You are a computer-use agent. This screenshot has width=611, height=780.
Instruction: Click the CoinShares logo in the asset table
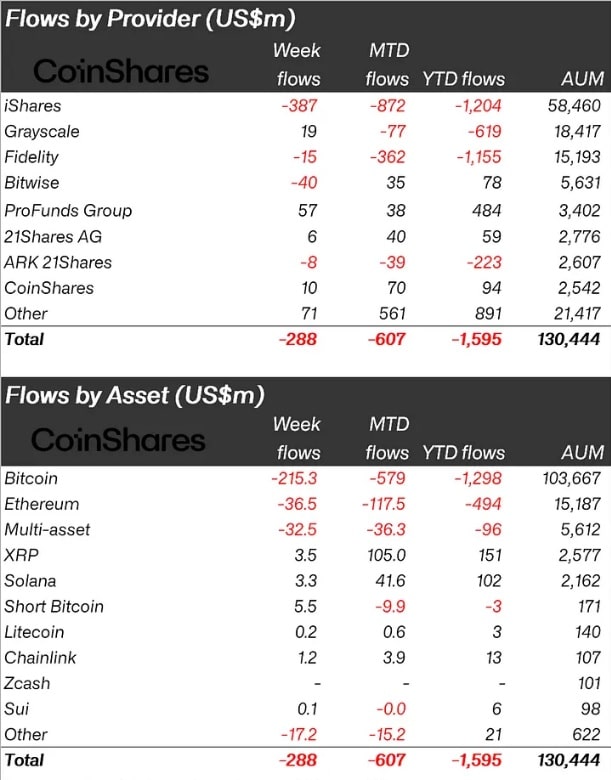coord(118,441)
